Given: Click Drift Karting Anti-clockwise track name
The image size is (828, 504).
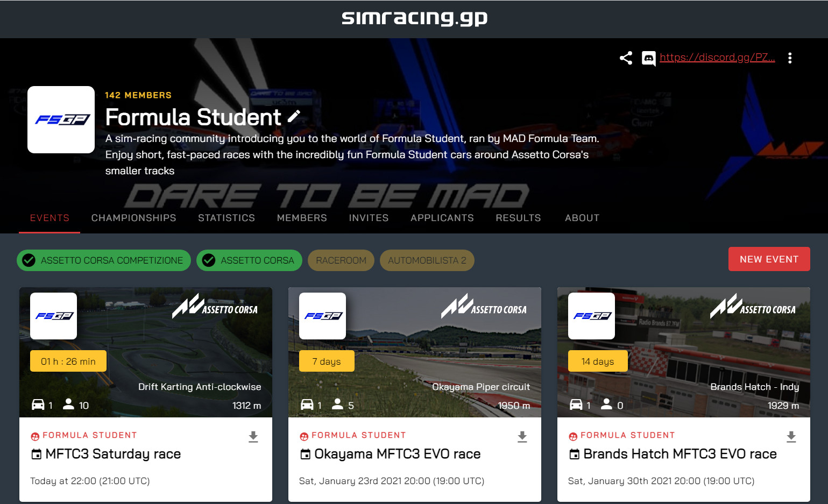Looking at the screenshot, I should coord(200,387).
